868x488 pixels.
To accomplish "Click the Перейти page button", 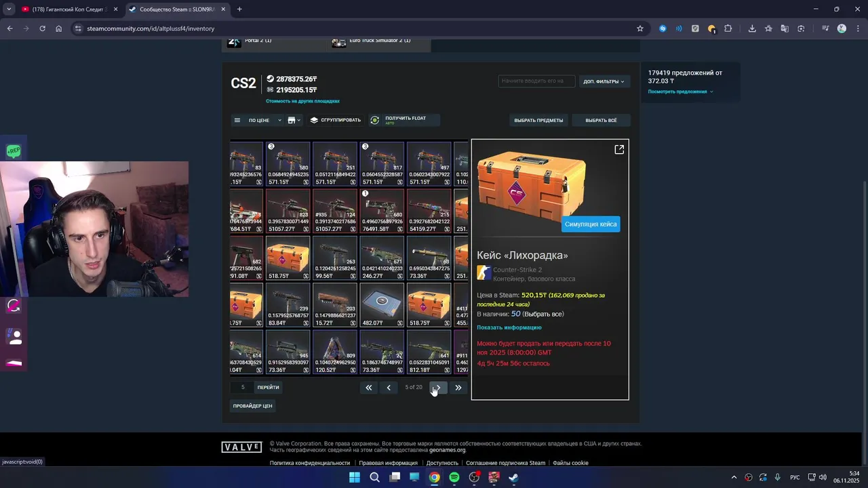I will 269,388.
